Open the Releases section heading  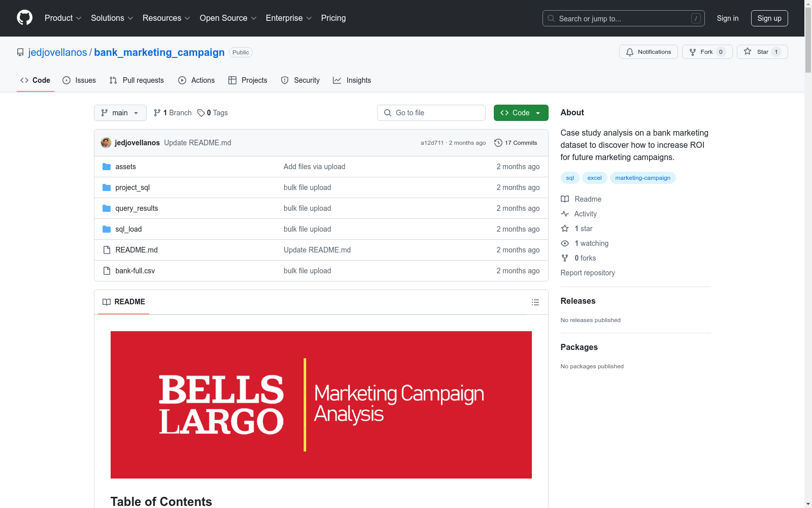(x=578, y=301)
